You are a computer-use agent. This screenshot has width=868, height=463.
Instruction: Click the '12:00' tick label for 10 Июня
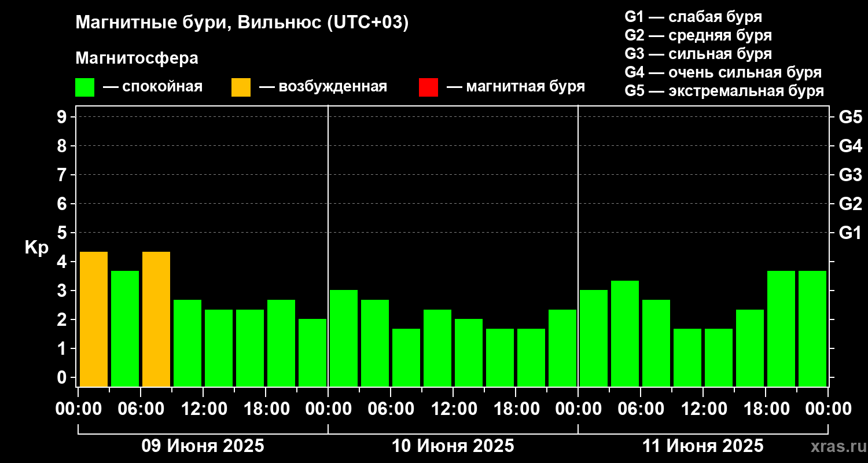pyautogui.click(x=453, y=409)
